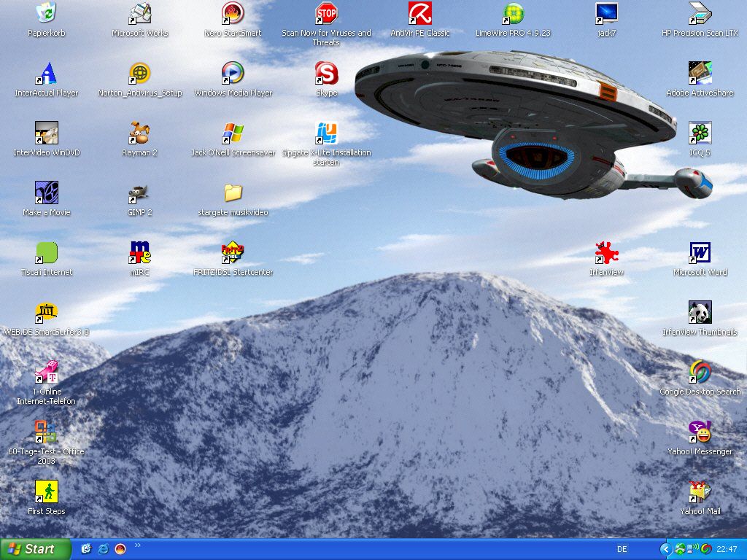Open the DE language bar selector
The height and width of the screenshot is (560, 747).
tap(622, 549)
